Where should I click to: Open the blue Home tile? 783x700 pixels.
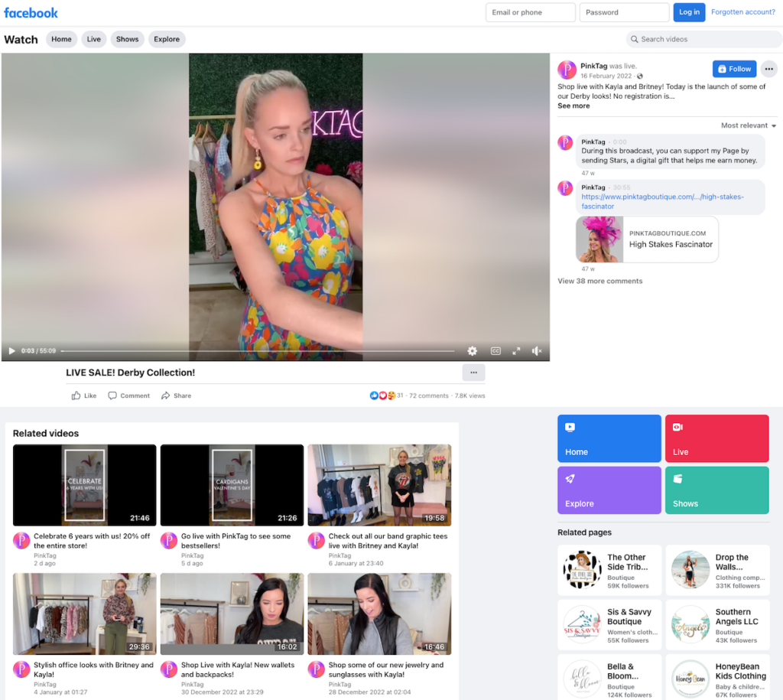pos(609,438)
